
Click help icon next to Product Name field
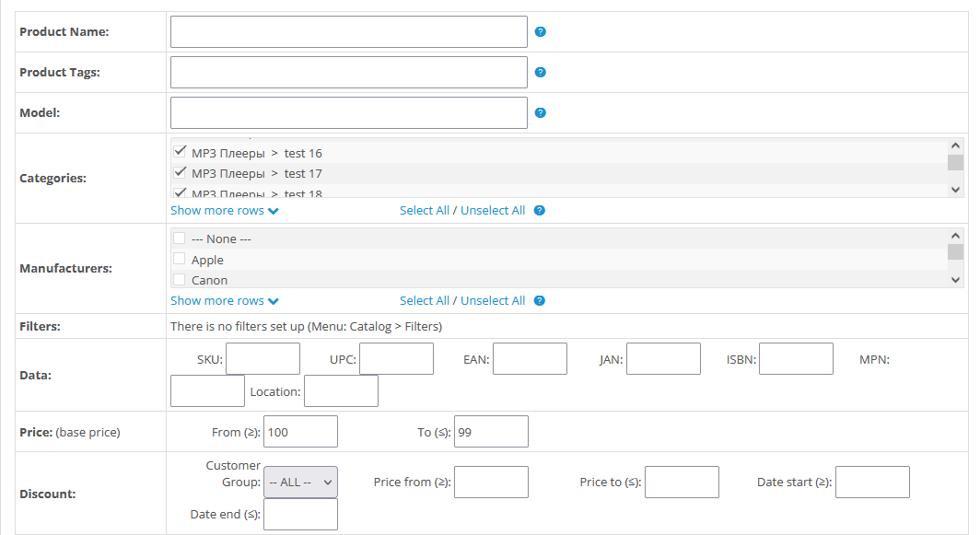click(541, 31)
